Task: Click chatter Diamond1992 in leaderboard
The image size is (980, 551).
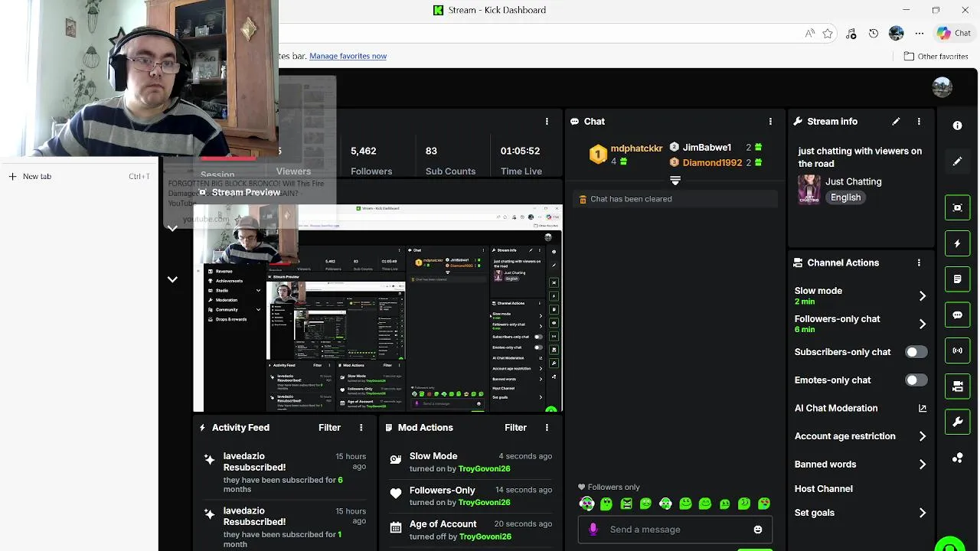Action: [712, 163]
